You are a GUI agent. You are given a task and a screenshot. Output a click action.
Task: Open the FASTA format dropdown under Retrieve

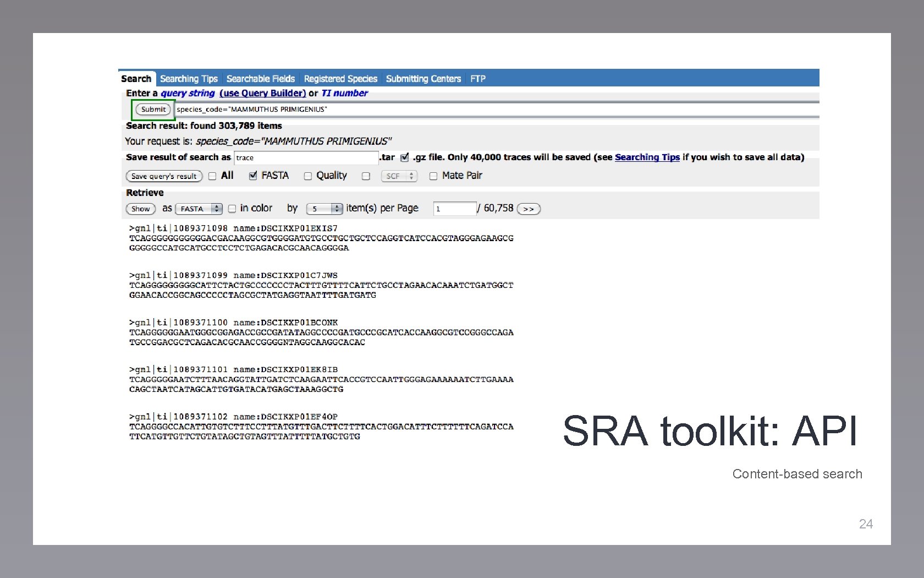click(199, 209)
